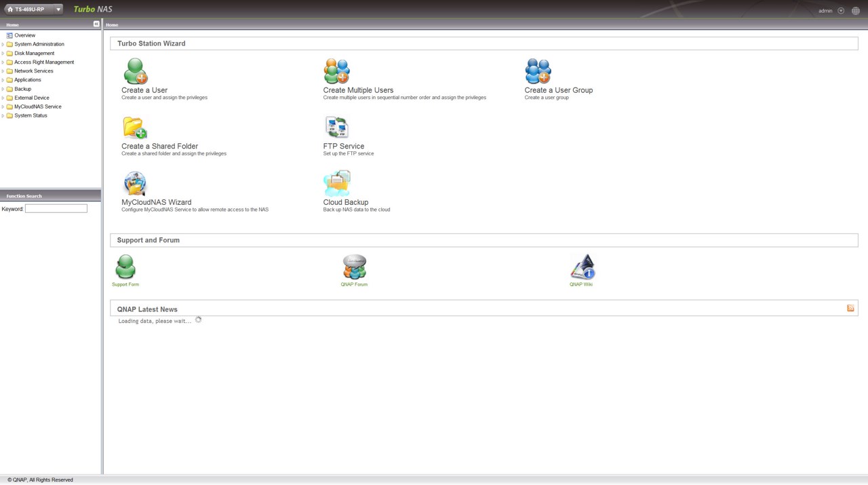This screenshot has height=485, width=868.
Task: Click the Create a User title link
Action: (144, 90)
